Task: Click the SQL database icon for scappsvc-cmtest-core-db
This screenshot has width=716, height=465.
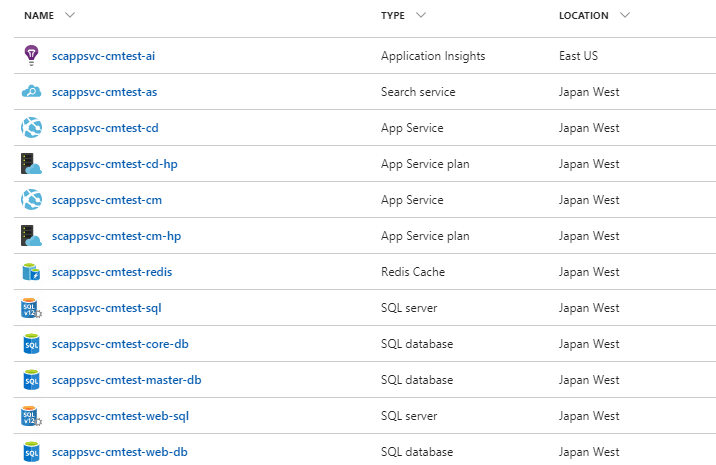Action: point(31,344)
